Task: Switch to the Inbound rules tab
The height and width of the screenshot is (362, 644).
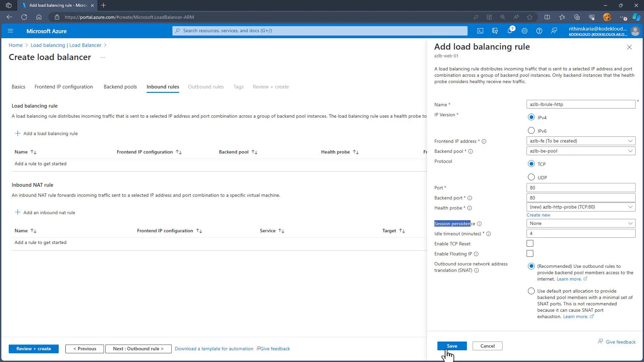Action: (163, 87)
